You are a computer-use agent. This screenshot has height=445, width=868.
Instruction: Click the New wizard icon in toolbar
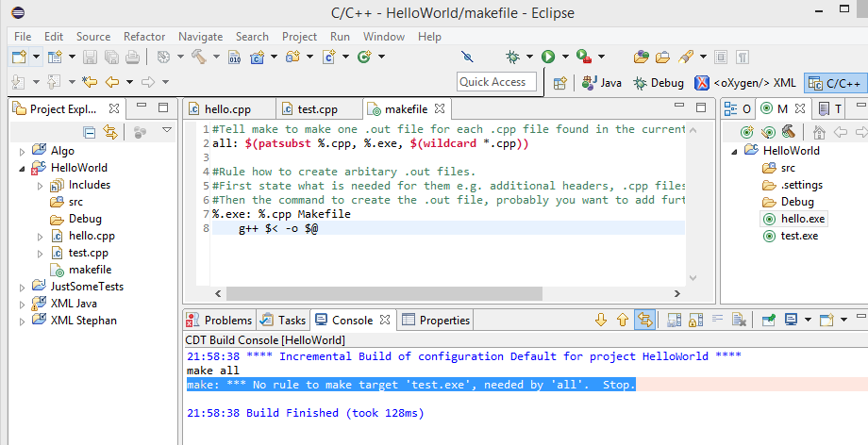(x=19, y=57)
